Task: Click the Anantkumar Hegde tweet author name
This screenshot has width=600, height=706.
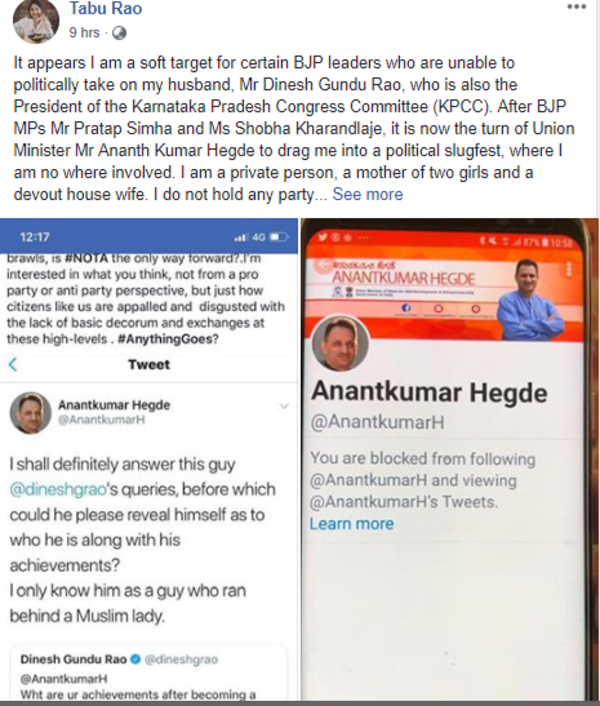Action: tap(114, 405)
